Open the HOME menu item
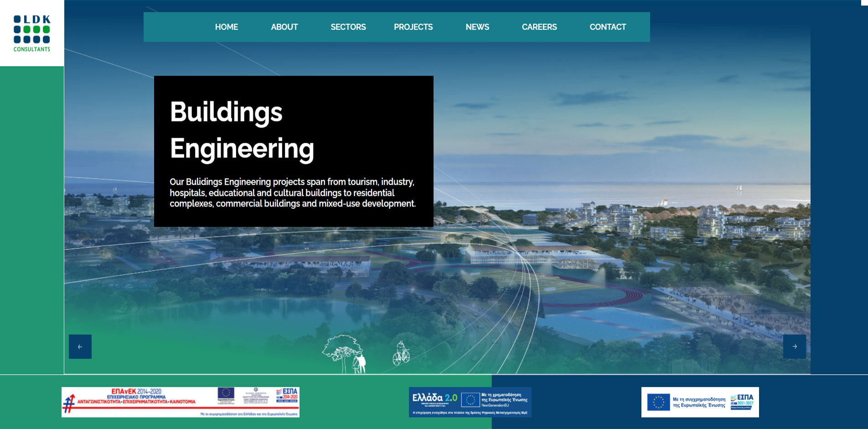Image resolution: width=868 pixels, height=429 pixels. (226, 27)
